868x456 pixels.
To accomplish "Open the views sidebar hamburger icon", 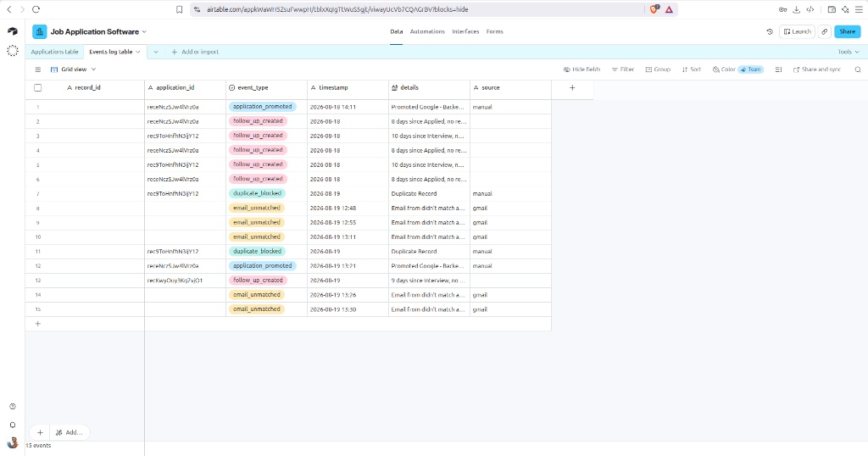I will pyautogui.click(x=37, y=70).
